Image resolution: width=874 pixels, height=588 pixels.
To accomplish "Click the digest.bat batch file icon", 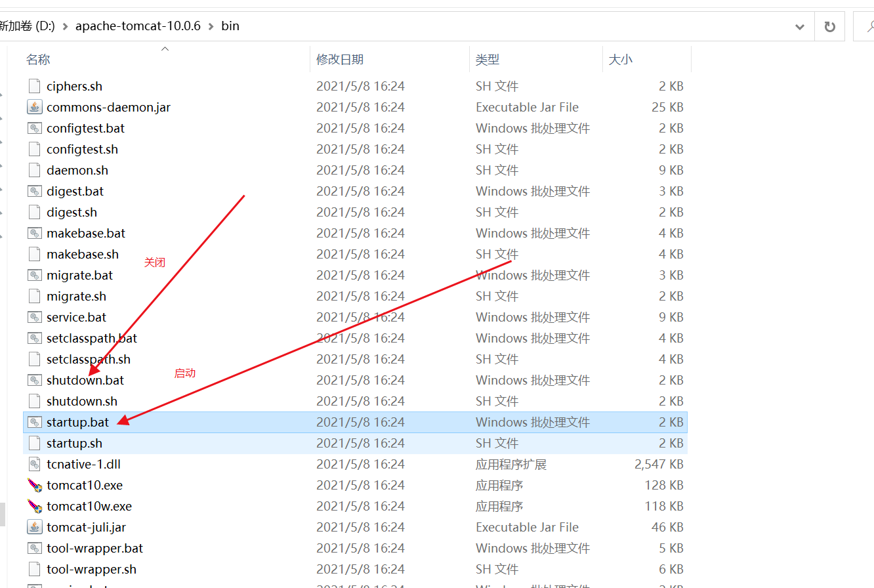I will pyautogui.click(x=35, y=191).
